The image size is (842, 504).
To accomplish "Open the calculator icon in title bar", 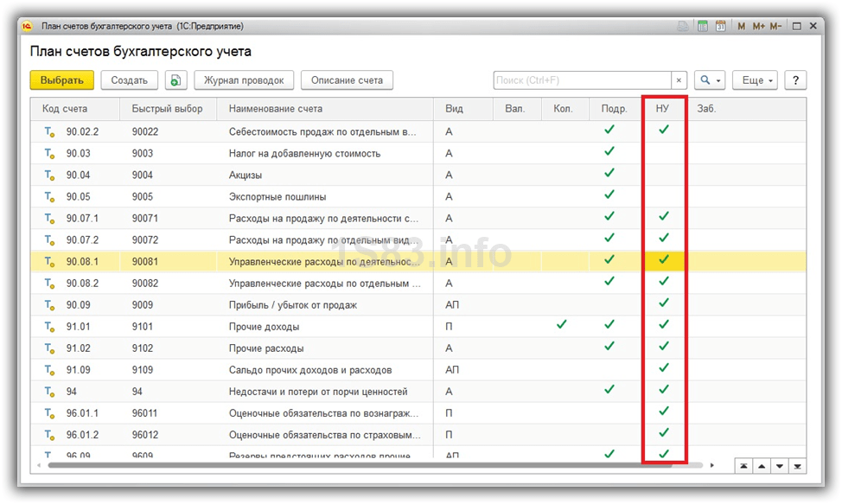I will pyautogui.click(x=703, y=26).
